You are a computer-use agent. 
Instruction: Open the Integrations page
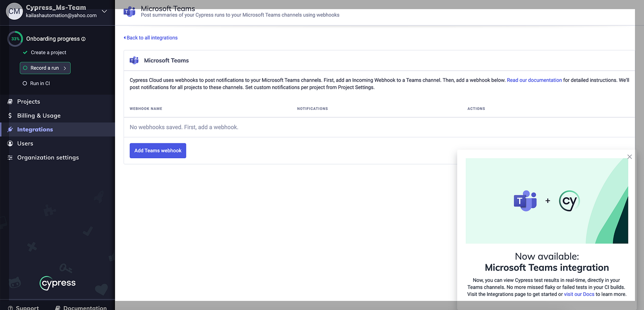click(58, 129)
